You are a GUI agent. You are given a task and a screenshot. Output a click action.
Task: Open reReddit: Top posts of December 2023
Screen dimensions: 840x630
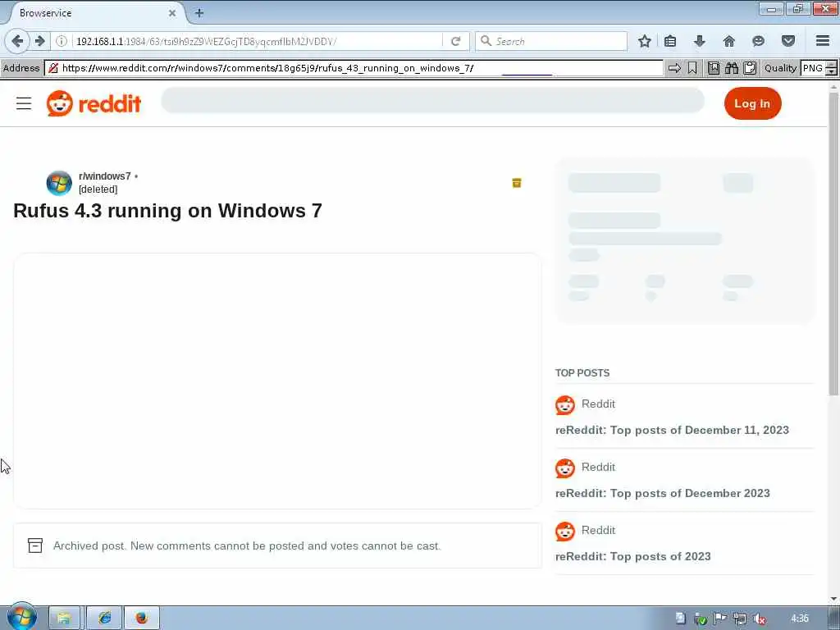pos(662,493)
